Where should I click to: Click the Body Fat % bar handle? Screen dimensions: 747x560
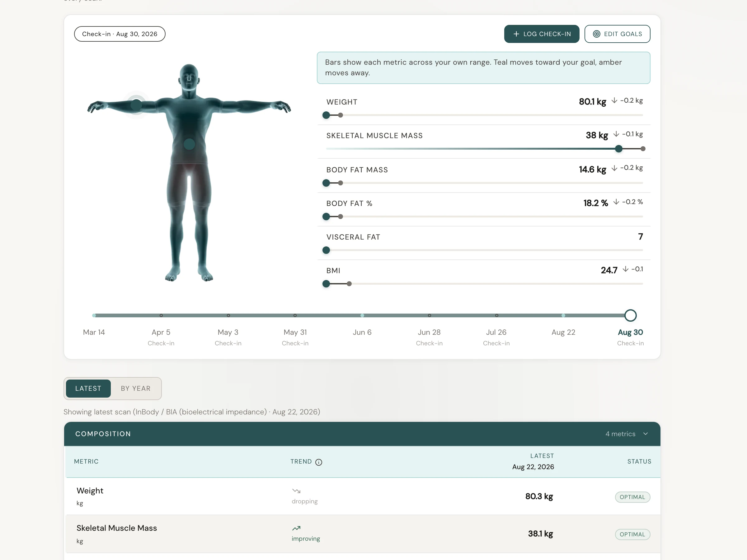click(326, 216)
